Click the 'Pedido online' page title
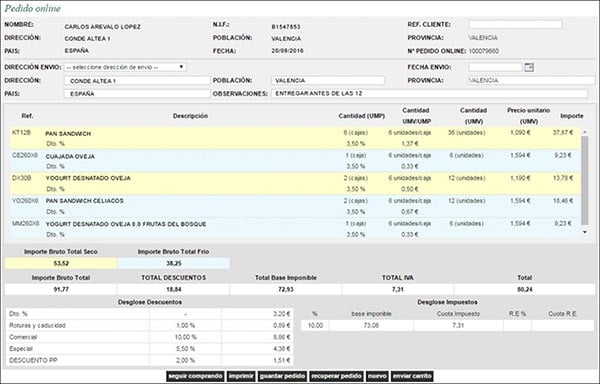600x384 pixels. pyautogui.click(x=33, y=8)
